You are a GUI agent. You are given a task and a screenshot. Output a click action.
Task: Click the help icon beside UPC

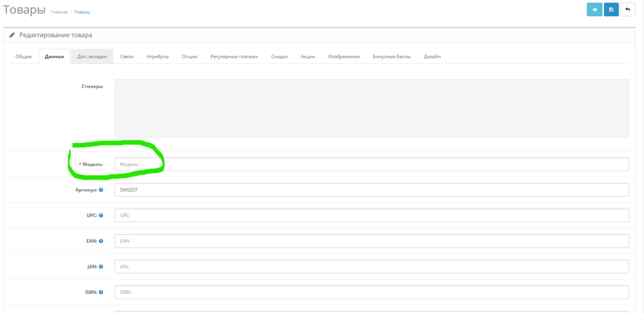(101, 215)
